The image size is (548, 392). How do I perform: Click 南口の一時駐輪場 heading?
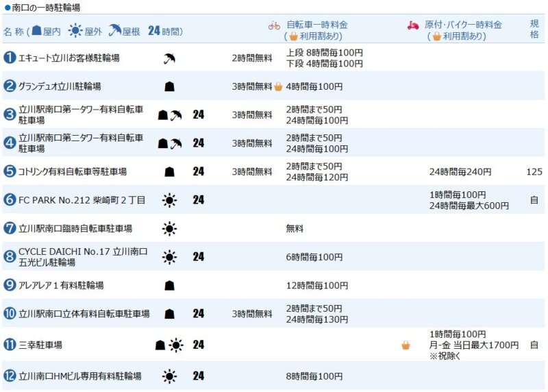(x=46, y=8)
